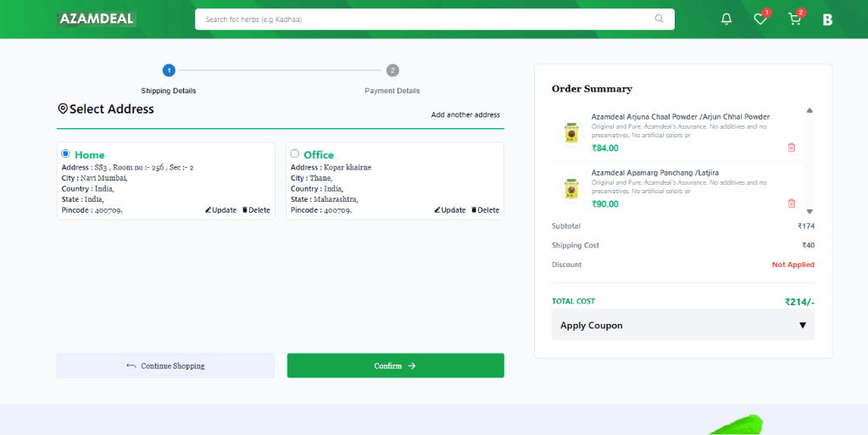Open the notifications bell

[726, 20]
